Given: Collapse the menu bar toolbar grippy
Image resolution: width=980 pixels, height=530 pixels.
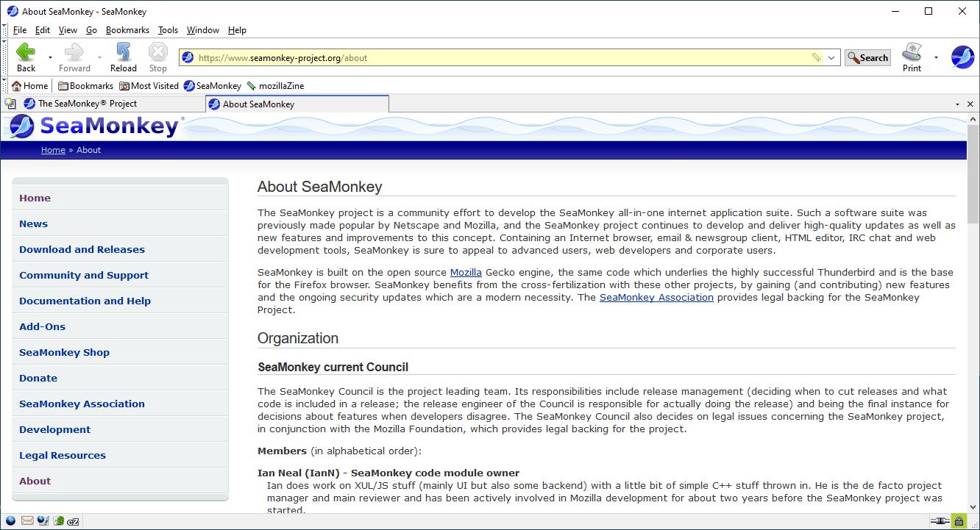Looking at the screenshot, I should [x=4, y=30].
